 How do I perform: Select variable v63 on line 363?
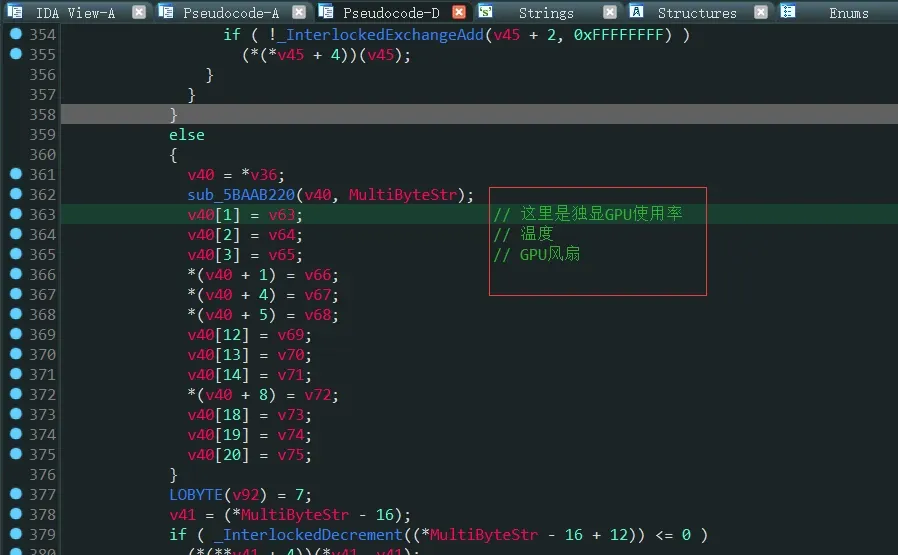281,215
